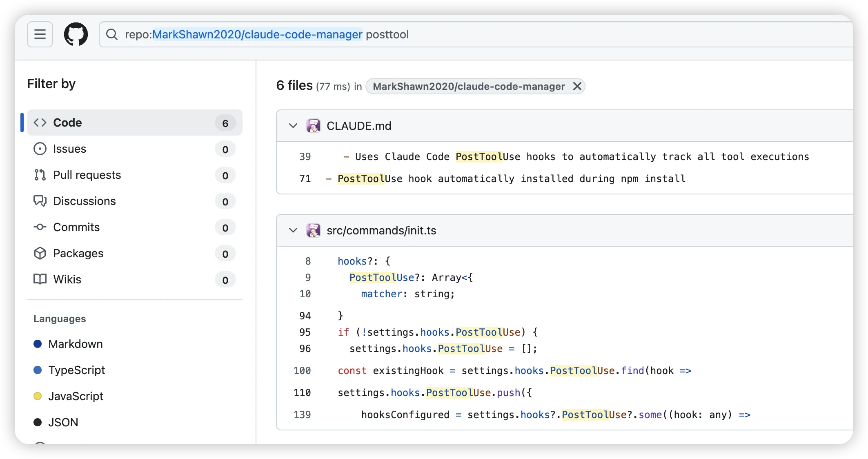
Task: Click the 'Languages' section heading
Action: click(60, 319)
